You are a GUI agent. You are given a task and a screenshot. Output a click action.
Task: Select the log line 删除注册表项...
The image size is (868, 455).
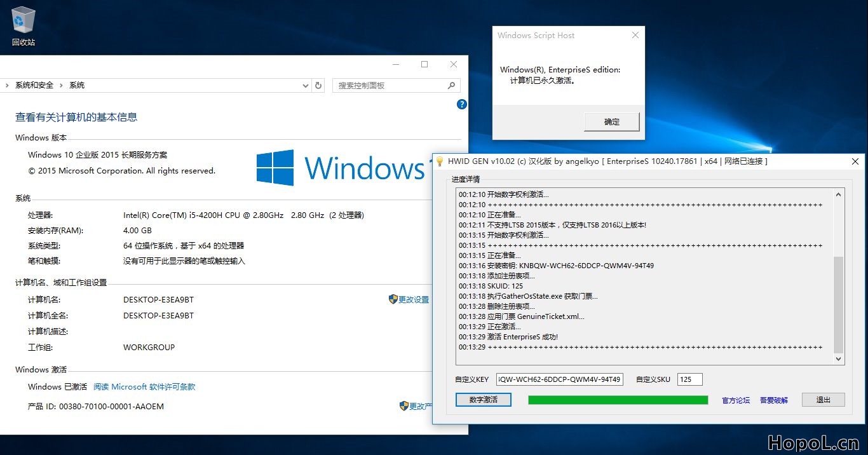497,306
